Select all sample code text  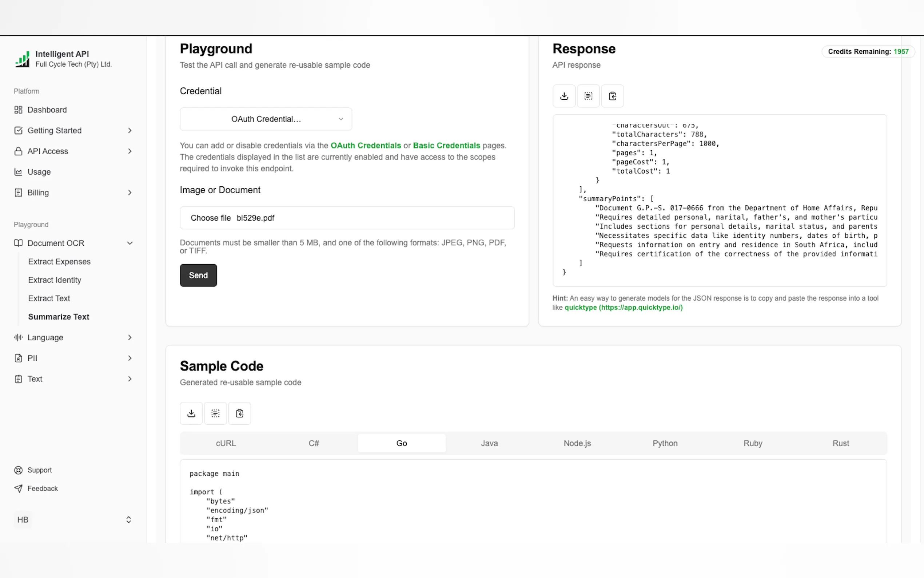(x=215, y=413)
